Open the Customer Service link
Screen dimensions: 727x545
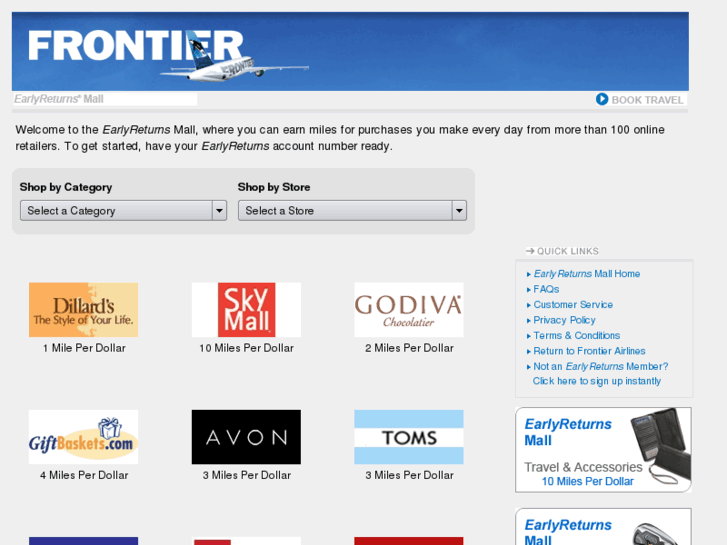(x=573, y=305)
